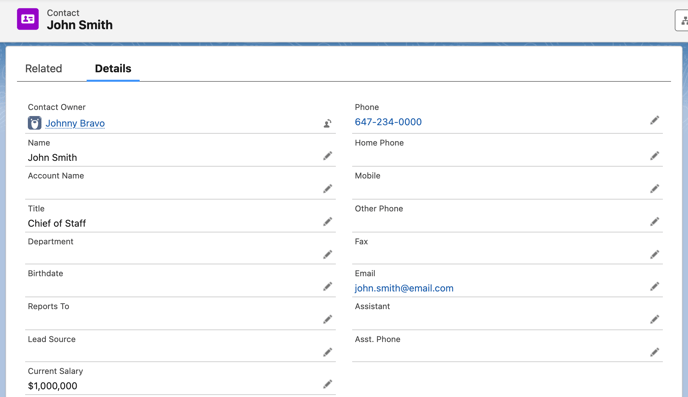Edit Reports To with pencil icon
688x397 pixels.
click(327, 319)
